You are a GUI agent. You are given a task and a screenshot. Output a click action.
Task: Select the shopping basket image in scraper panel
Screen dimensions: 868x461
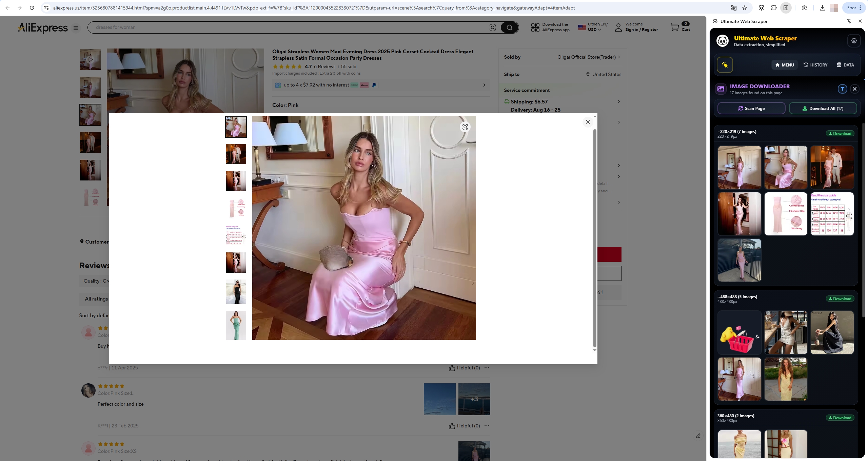click(739, 332)
